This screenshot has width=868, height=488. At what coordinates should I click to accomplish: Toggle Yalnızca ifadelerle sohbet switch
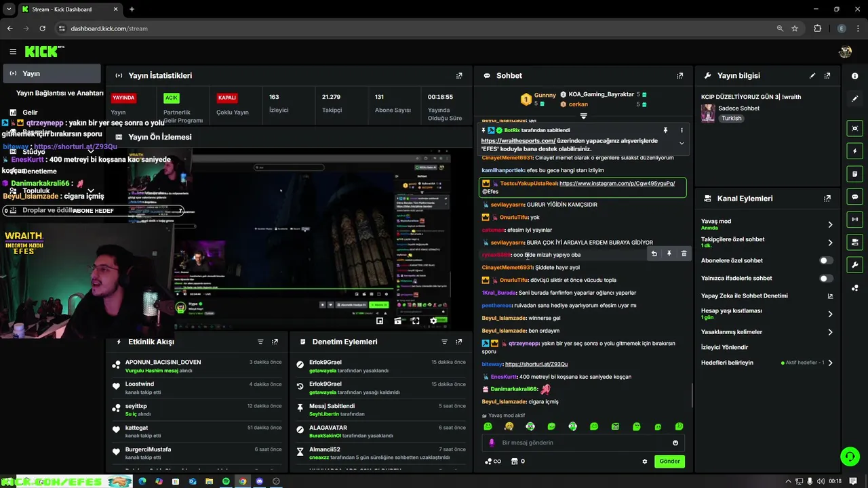(826, 278)
